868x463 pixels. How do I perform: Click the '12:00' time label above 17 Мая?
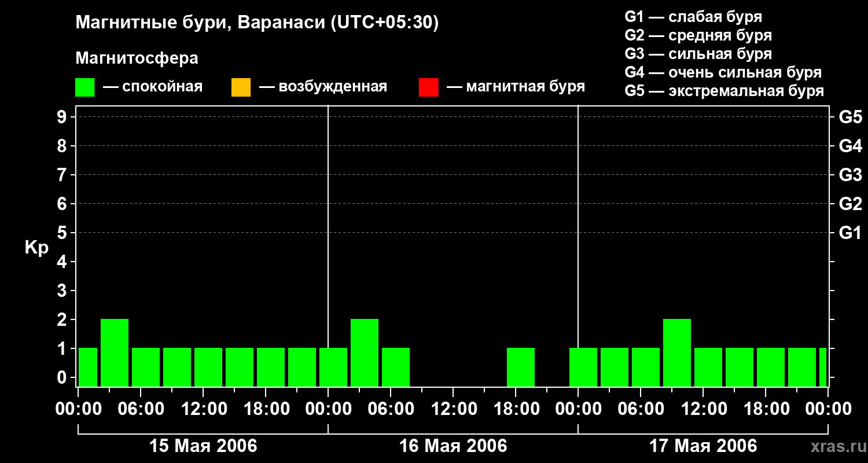(703, 409)
